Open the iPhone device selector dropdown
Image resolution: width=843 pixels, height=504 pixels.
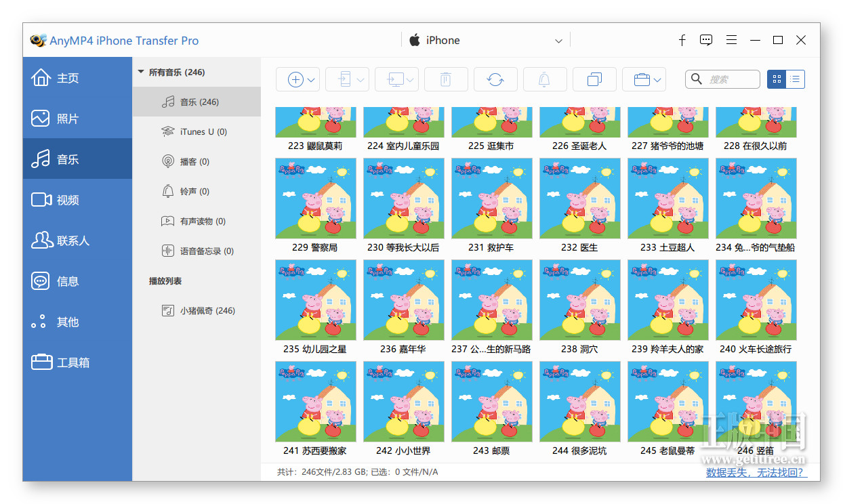point(485,41)
